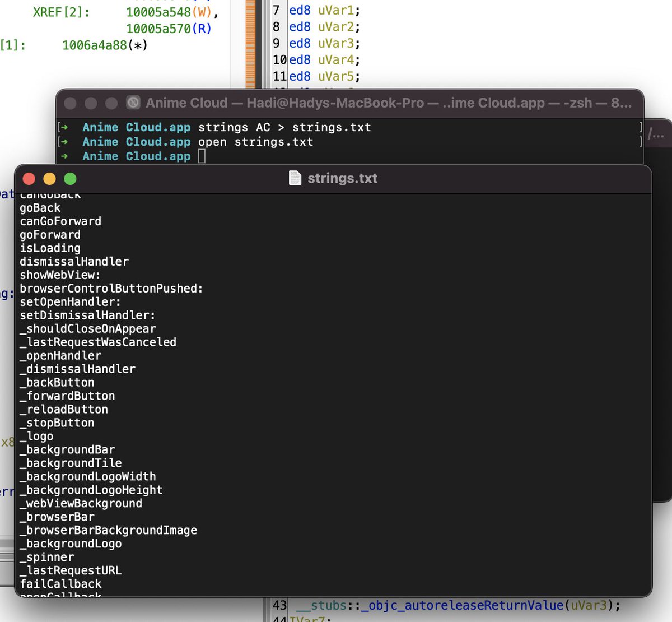Click 'open strings.txt' command in terminal
Viewport: 672px width, 622px height.
[x=255, y=142]
